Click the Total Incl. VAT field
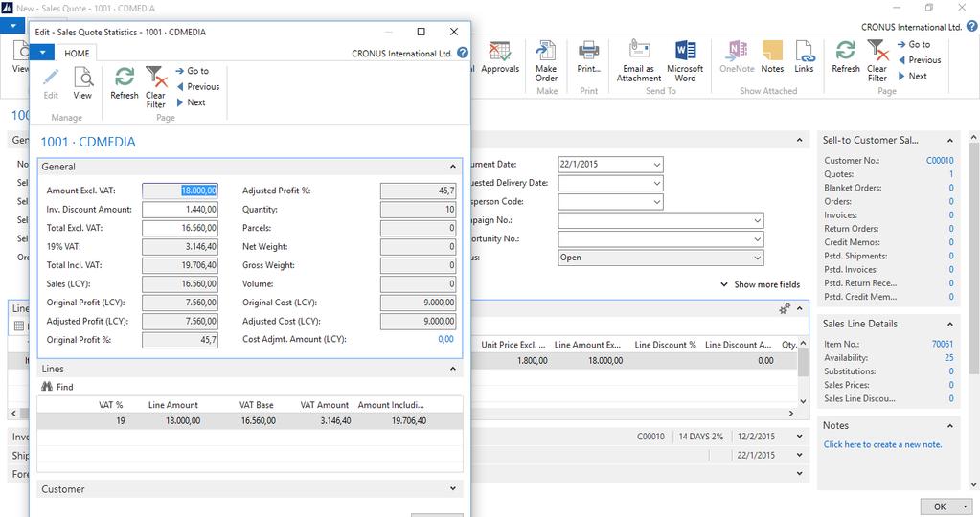Screen dimensions: 980x517 tap(180, 265)
